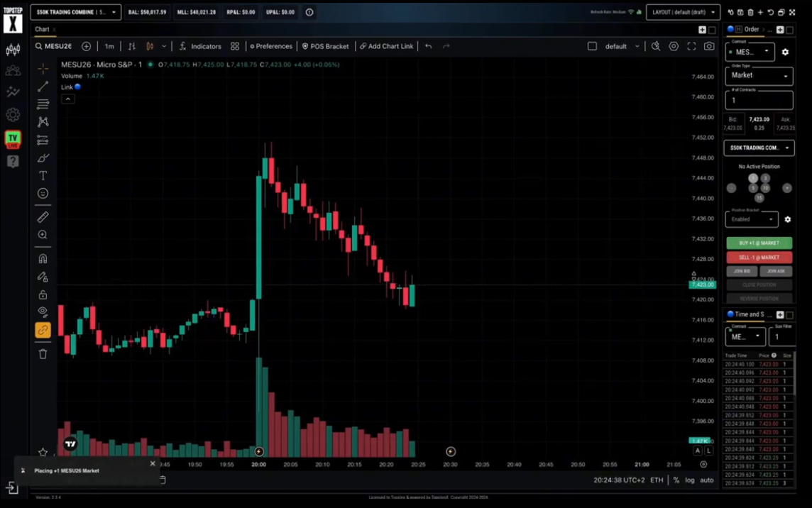
Task: Select the Text tool in drawing toolbar
Action: pos(43,176)
